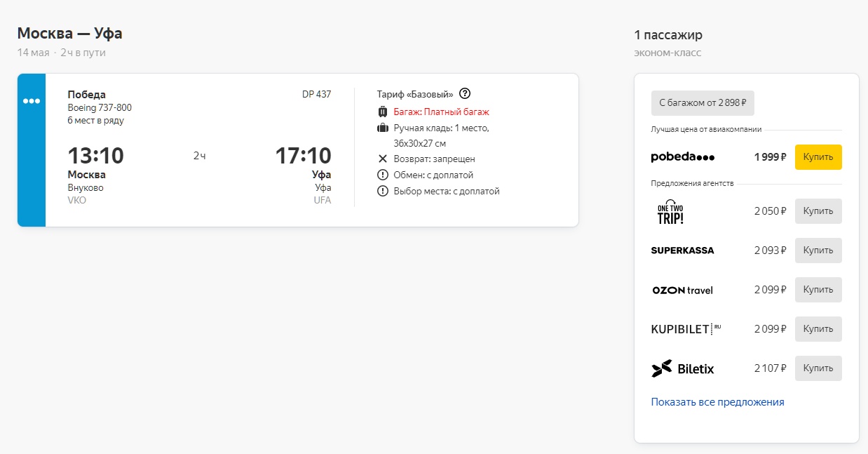Expand 'Показать все предложения' list

tap(717, 402)
